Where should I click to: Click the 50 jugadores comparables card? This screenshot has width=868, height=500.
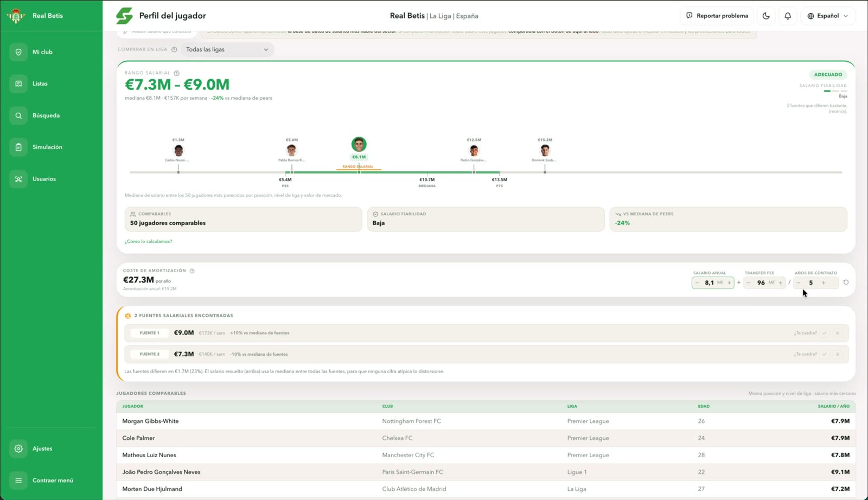coord(243,219)
